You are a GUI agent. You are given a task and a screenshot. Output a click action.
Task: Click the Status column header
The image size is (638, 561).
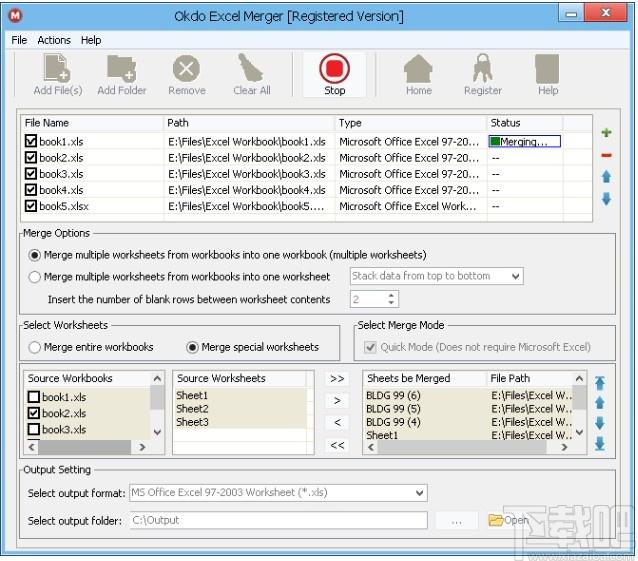click(x=525, y=123)
